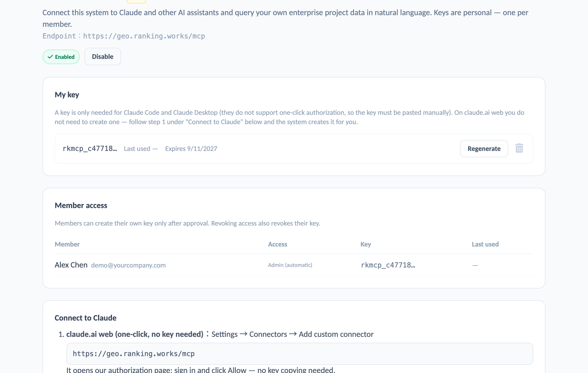Image resolution: width=588 pixels, height=373 pixels.
Task: Click the Regenerate key button
Action: 484,149
